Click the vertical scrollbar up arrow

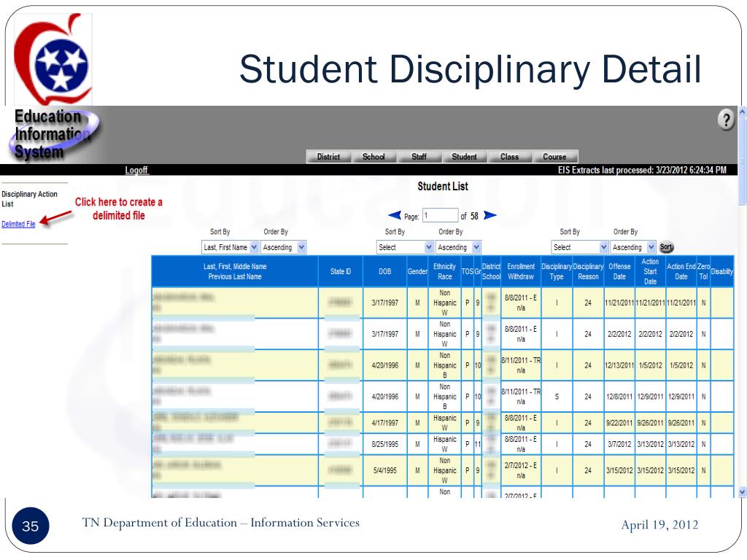(742, 112)
